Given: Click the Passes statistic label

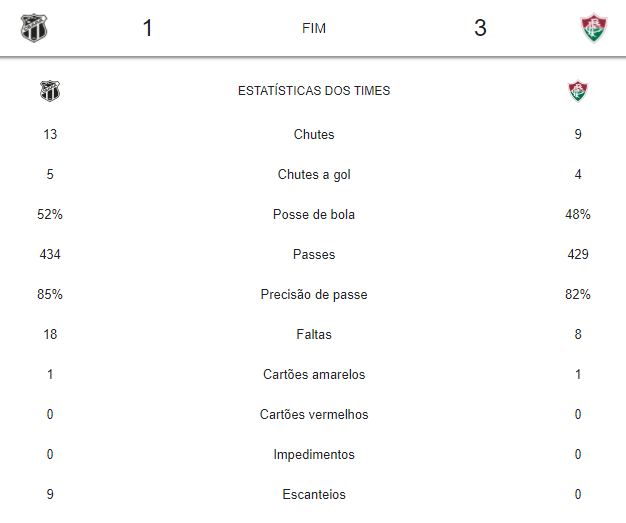Looking at the screenshot, I should tap(314, 255).
